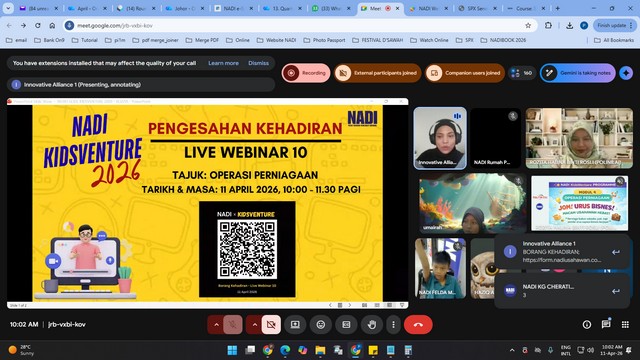Open more options three-dot menu
The height and width of the screenshot is (360, 640).
pos(393,325)
